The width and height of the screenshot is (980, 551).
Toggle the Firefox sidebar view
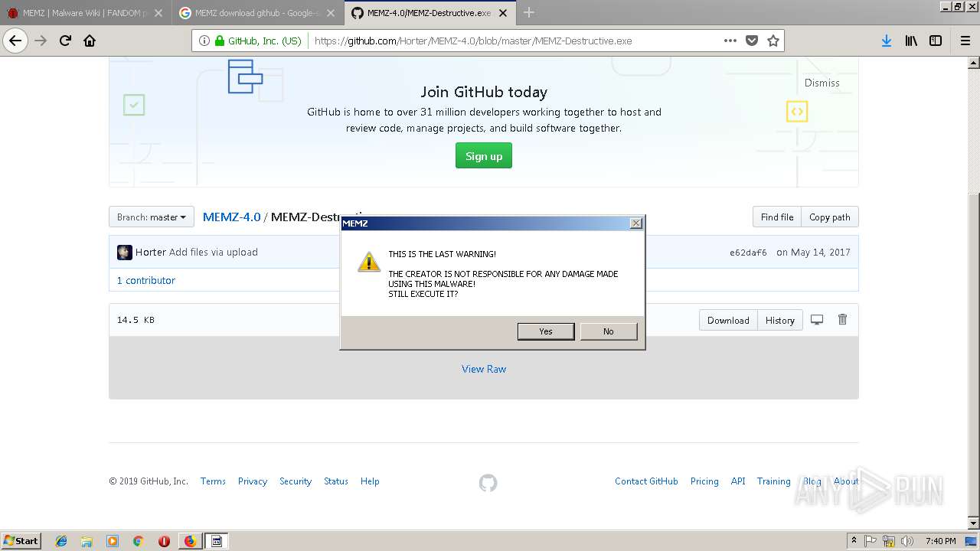pos(936,41)
